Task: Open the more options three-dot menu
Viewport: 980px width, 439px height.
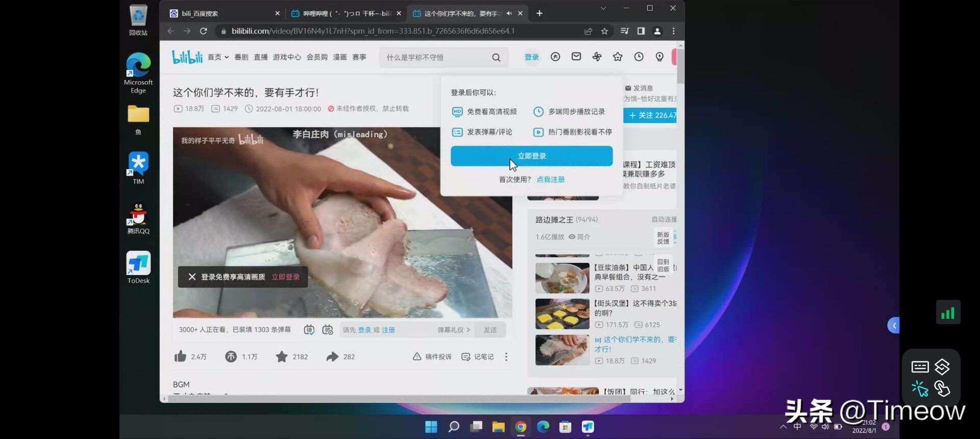Action: click(506, 357)
